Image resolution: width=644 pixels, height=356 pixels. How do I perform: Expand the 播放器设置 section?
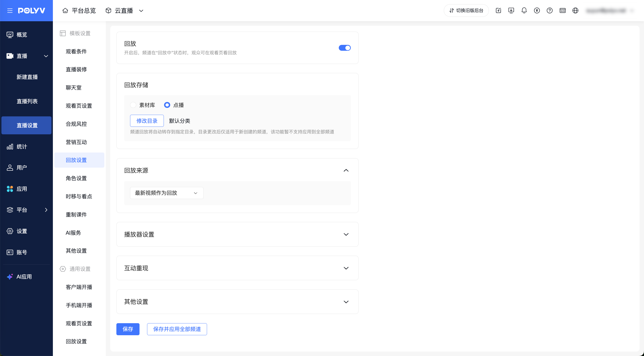pos(346,234)
